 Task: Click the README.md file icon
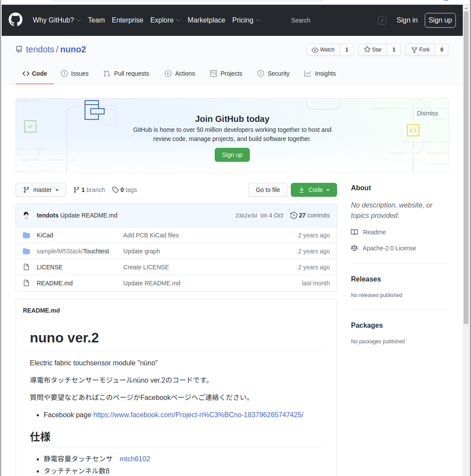[x=26, y=283]
